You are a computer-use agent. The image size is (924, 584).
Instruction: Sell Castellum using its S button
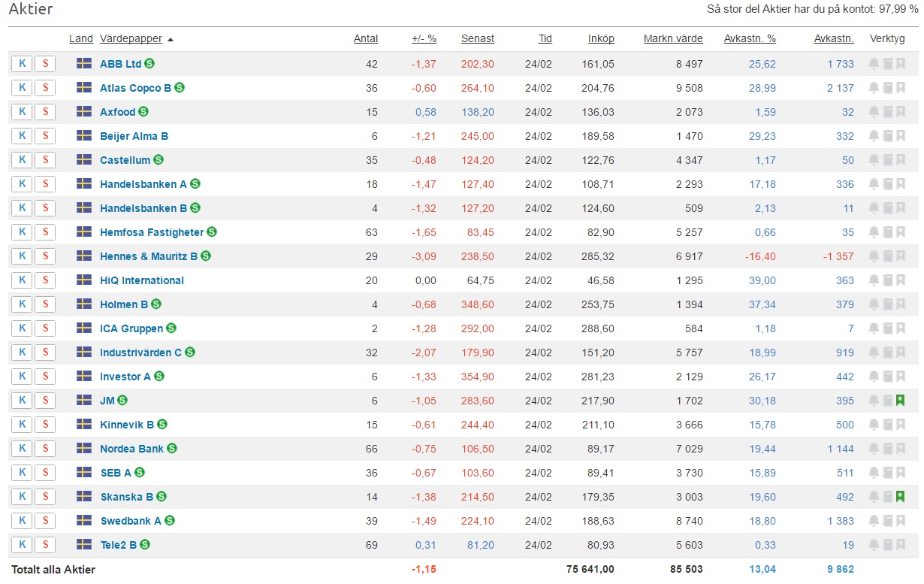[x=45, y=160]
